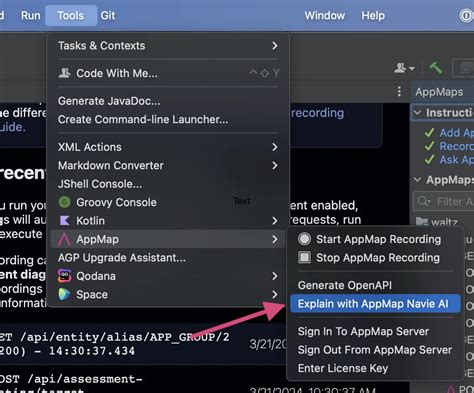
Task: Select the waltz folder in AppMaps
Action: point(437,222)
